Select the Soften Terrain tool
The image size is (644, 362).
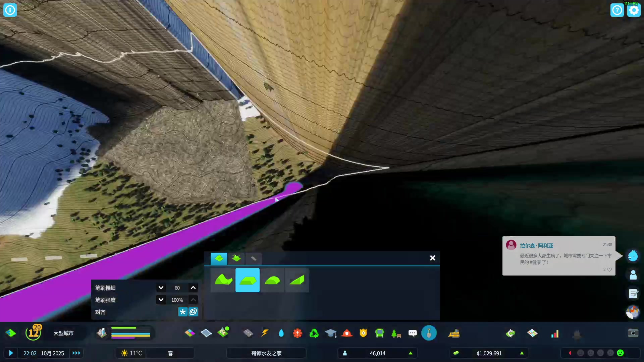272,280
